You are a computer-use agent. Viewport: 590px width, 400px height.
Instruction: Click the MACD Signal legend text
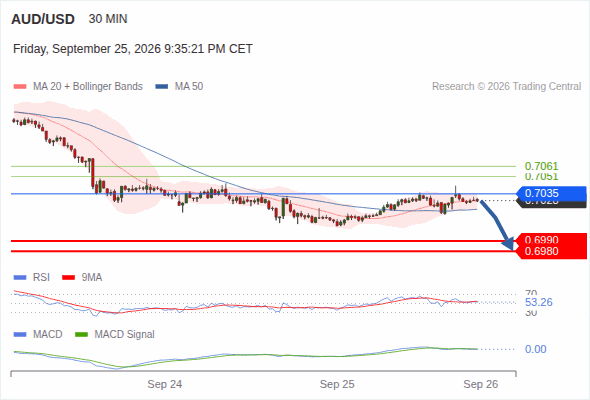[x=124, y=334]
